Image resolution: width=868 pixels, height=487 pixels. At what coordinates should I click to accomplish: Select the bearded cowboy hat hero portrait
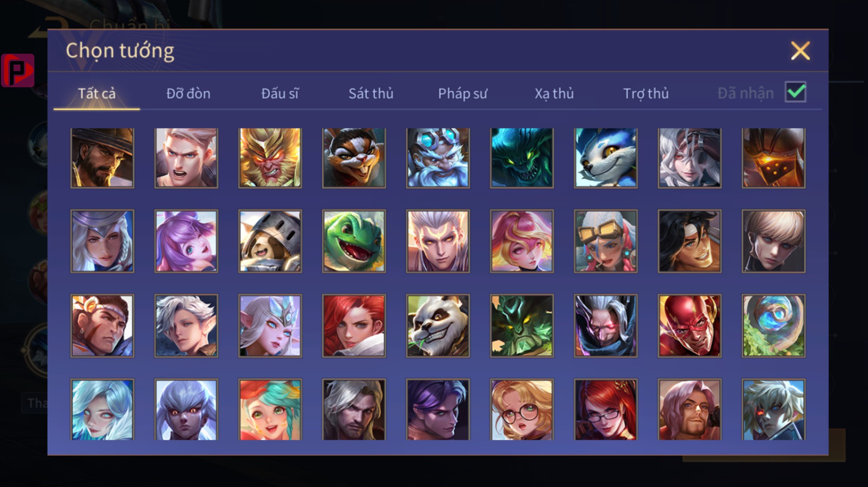102,158
